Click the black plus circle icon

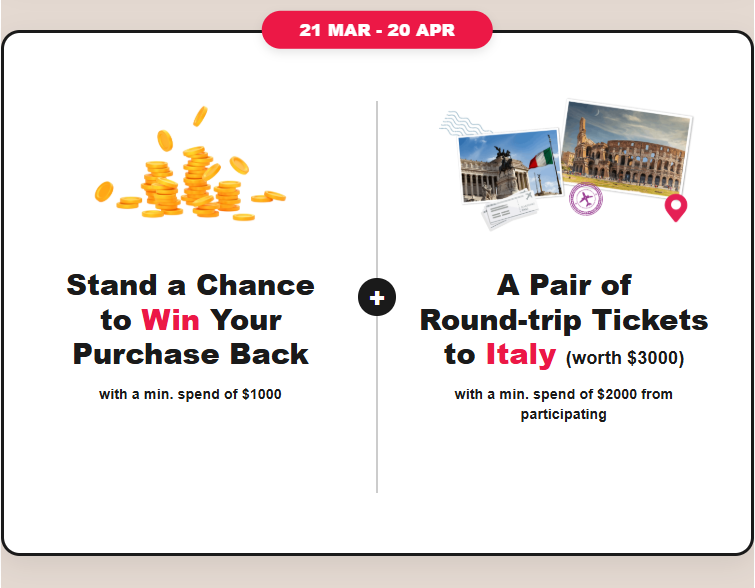(x=377, y=297)
